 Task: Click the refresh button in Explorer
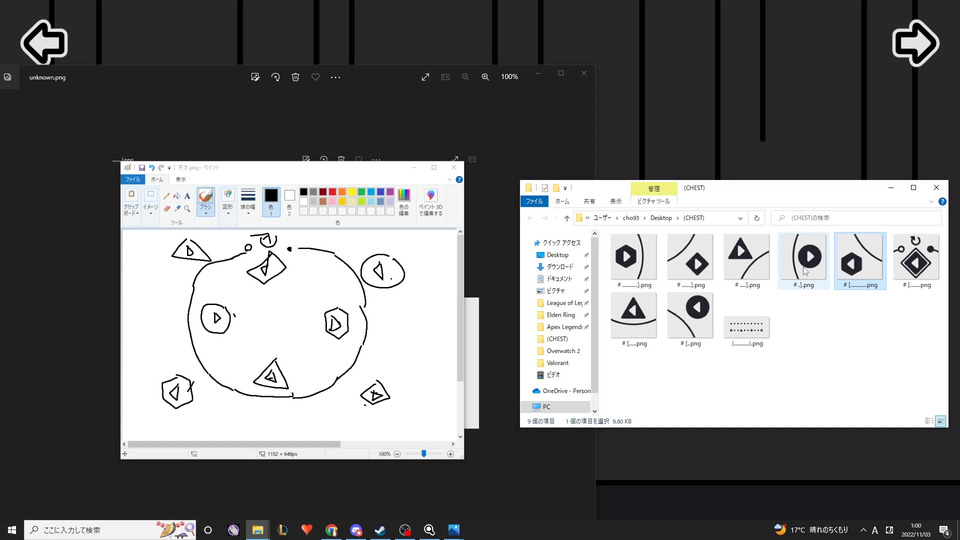point(757,218)
